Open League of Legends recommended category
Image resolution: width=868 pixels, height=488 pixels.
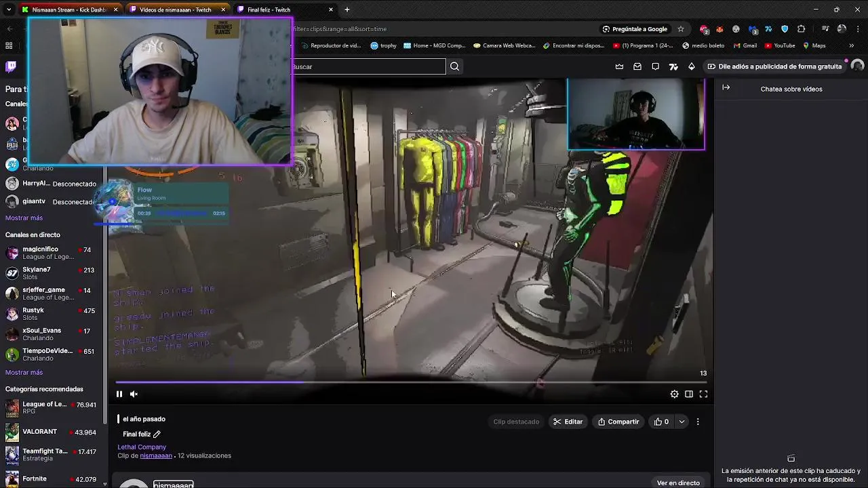coord(52,407)
